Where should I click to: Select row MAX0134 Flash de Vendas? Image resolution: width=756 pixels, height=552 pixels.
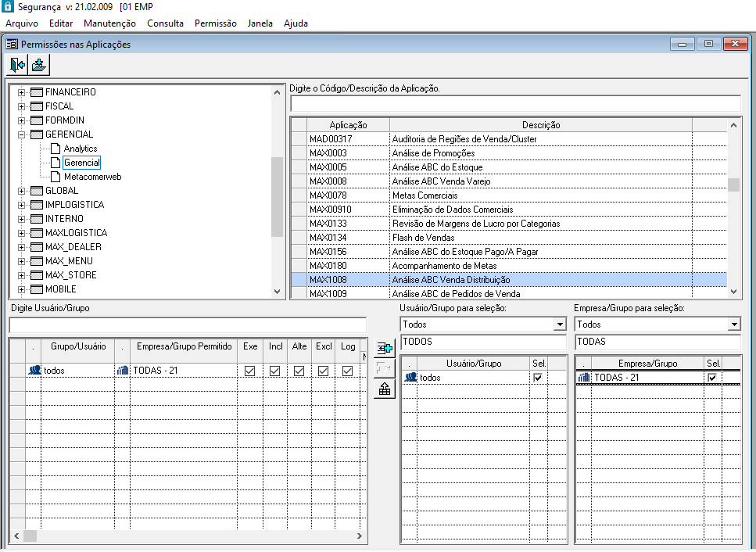coord(509,237)
